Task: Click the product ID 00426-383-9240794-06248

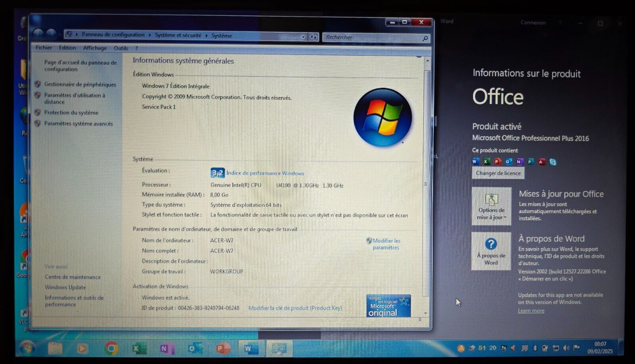Action: [209, 308]
